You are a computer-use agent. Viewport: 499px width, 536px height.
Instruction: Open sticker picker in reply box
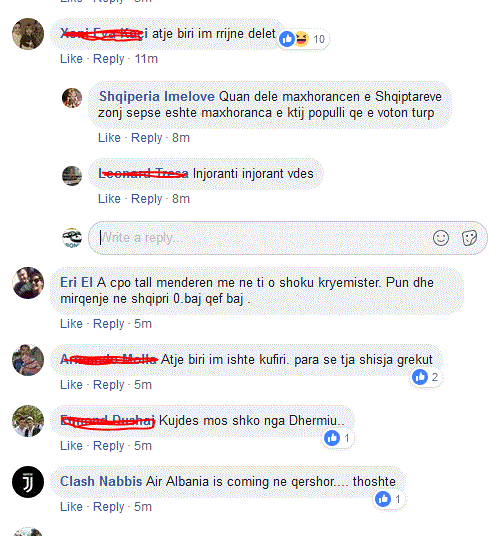(469, 238)
